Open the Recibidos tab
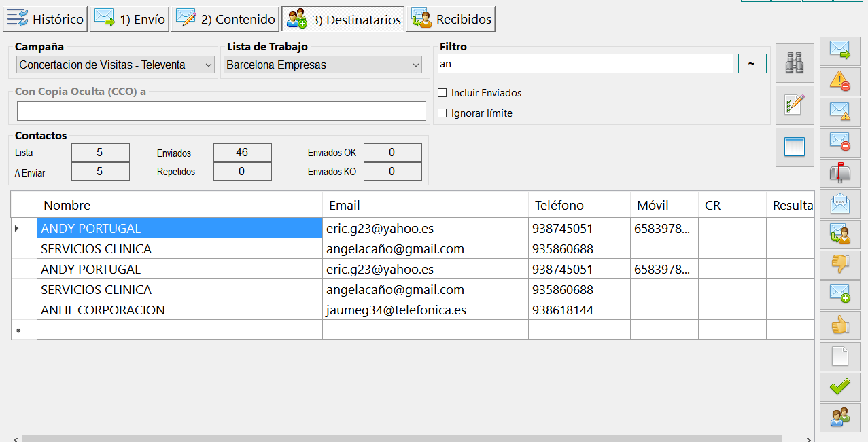868x442 pixels. coord(451,20)
